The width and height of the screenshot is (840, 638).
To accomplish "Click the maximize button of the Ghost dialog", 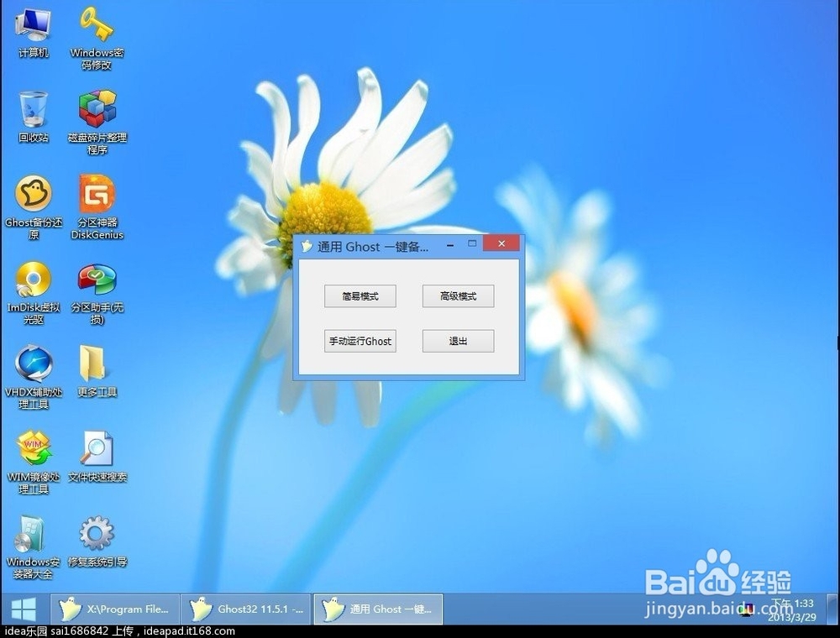I will (472, 243).
